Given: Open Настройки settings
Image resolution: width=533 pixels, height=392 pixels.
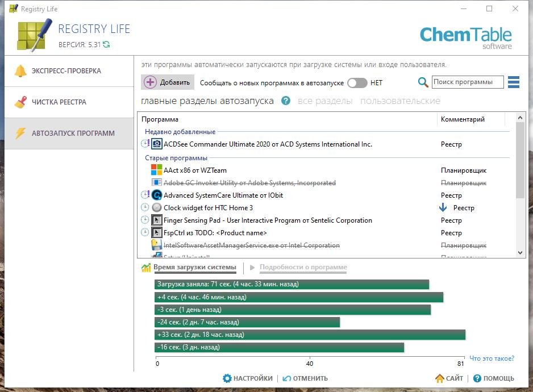Looking at the screenshot, I should (x=248, y=378).
